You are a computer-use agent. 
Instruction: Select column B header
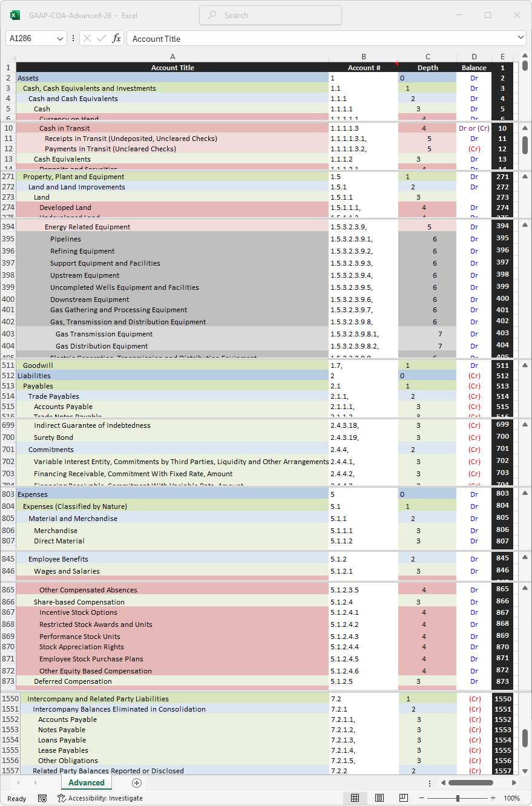[x=364, y=57]
